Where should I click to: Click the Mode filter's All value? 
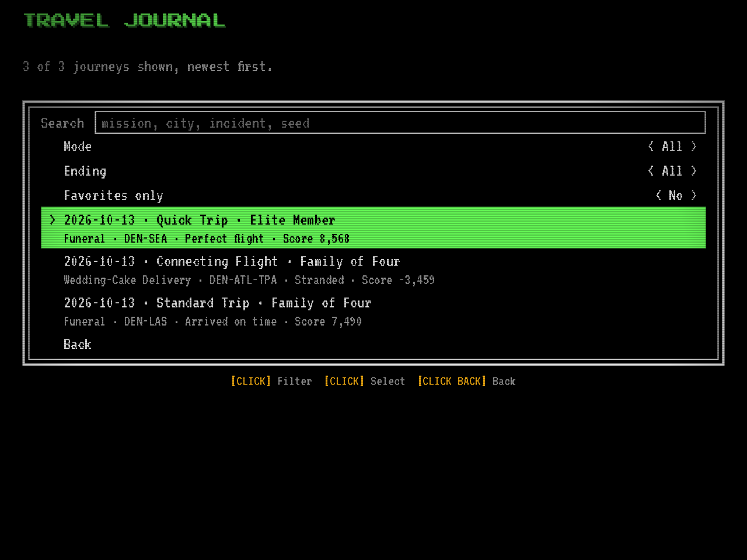pyautogui.click(x=672, y=146)
